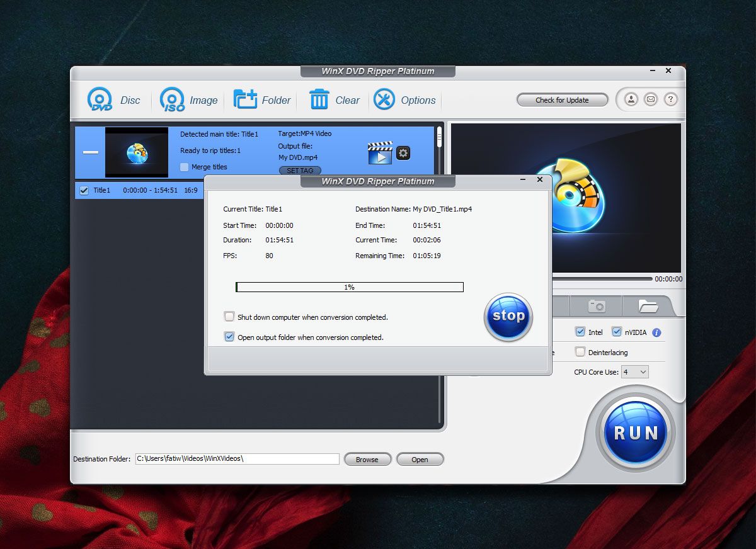
Task: Open the help question mark icon
Action: click(x=670, y=99)
